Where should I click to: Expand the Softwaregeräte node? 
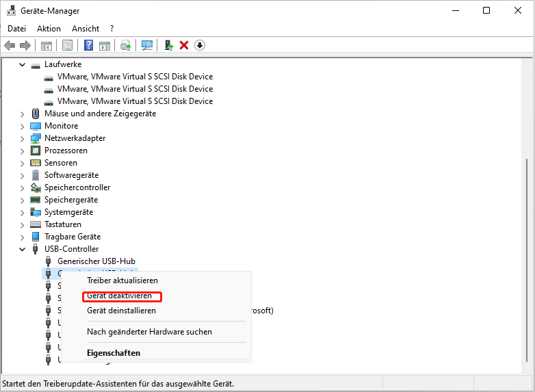pos(22,175)
